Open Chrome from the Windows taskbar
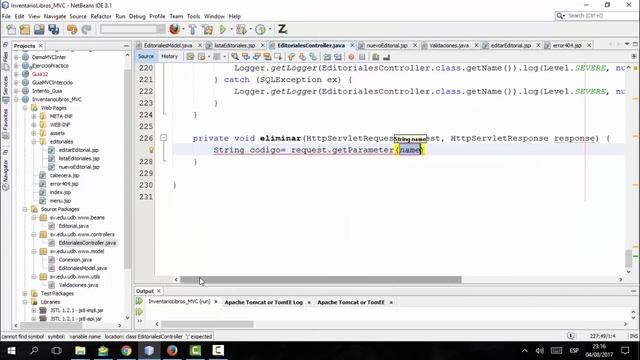 tap(126, 350)
